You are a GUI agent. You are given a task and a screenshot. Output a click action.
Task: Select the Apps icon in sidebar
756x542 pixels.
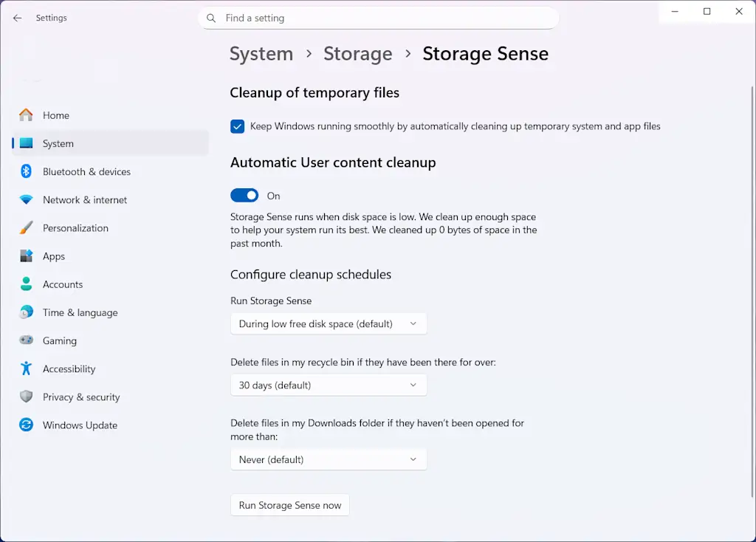[x=27, y=256]
